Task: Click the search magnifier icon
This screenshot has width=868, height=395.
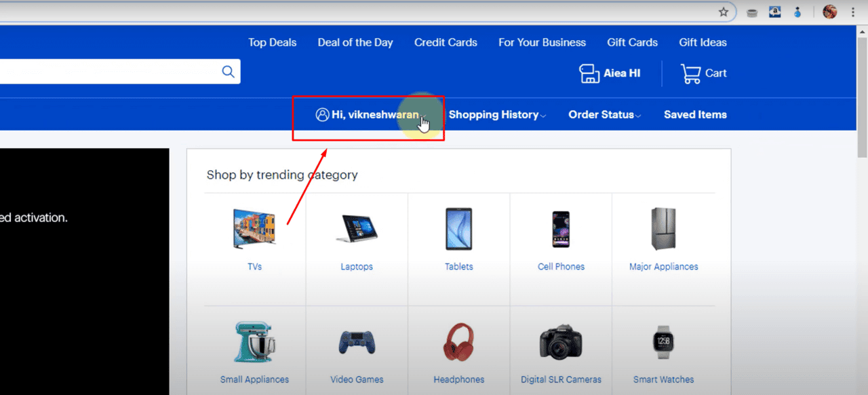Action: [x=229, y=72]
